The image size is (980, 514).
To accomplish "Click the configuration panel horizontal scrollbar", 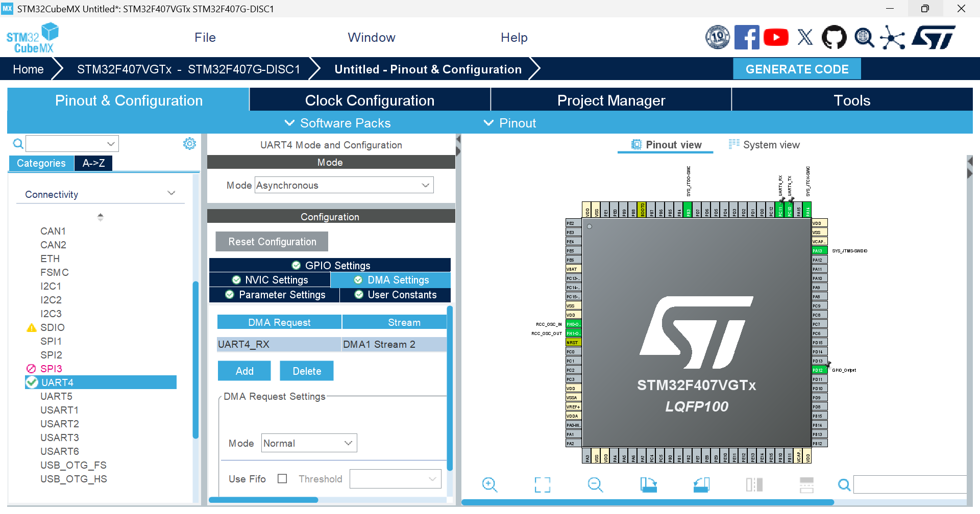I will coord(263,500).
